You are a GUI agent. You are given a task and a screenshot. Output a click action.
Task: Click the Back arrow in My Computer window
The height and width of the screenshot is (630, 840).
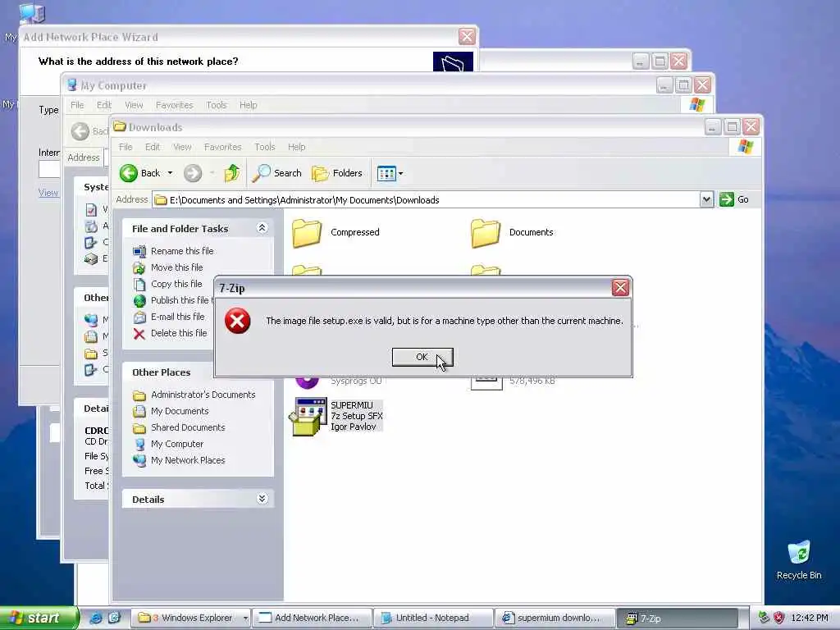tap(80, 131)
